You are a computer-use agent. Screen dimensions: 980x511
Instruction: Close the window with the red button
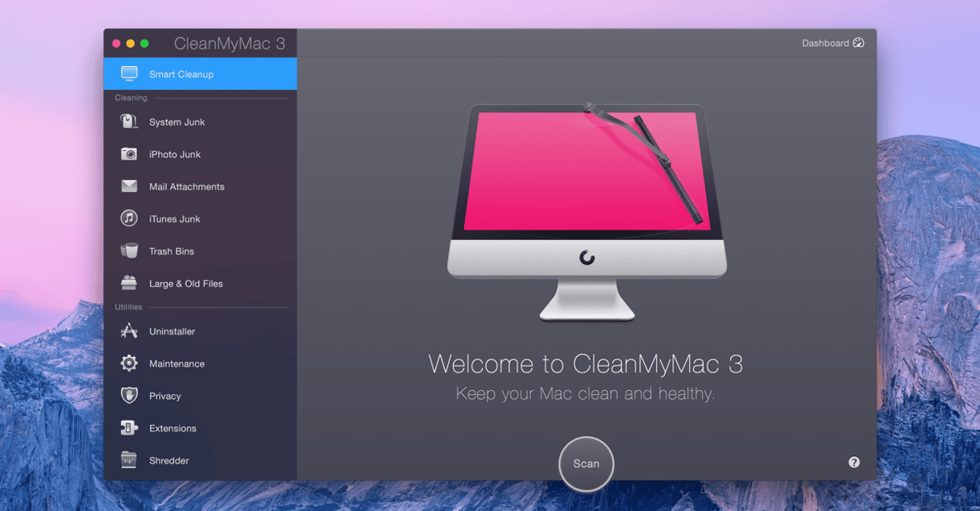click(116, 44)
